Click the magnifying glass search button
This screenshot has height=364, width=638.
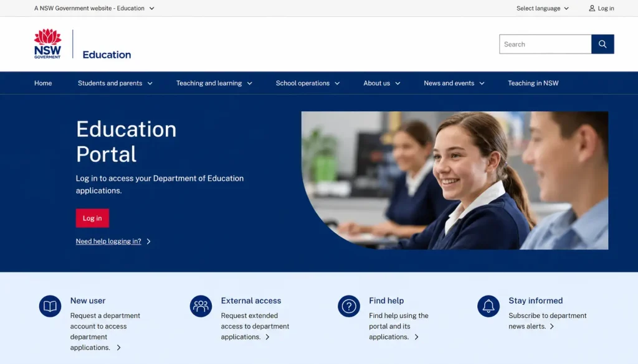pyautogui.click(x=602, y=44)
